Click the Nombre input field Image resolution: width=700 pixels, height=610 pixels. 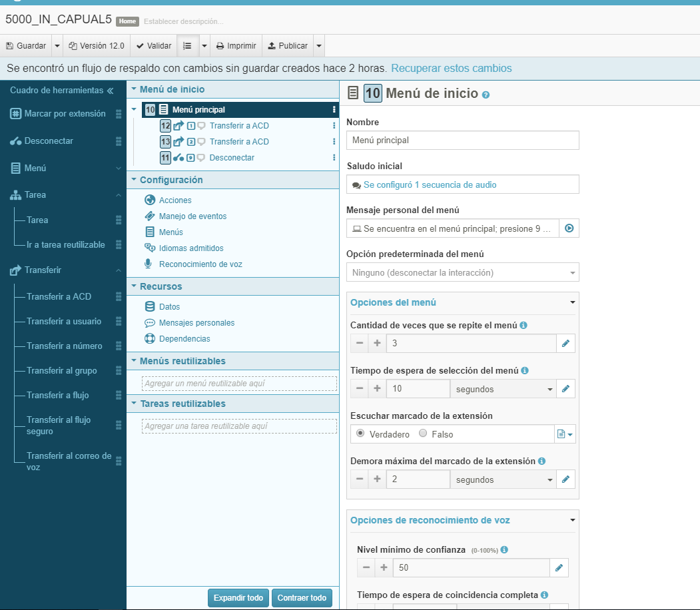(x=462, y=140)
